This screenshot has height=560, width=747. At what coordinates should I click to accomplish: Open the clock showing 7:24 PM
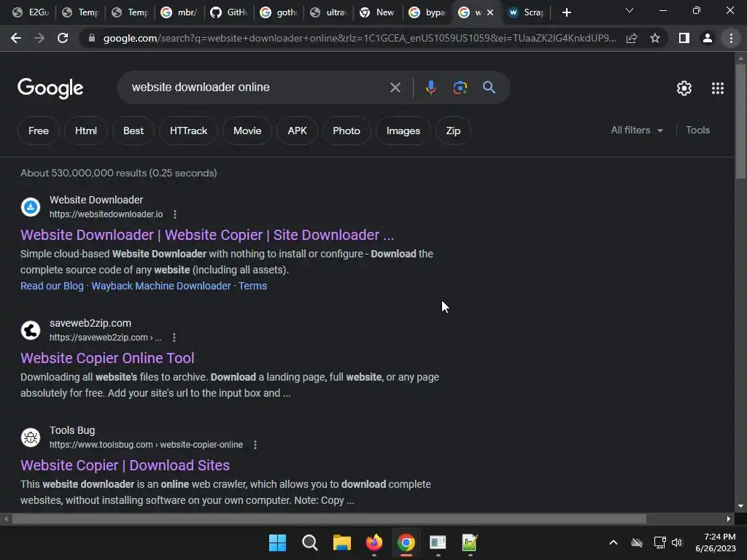click(x=716, y=542)
